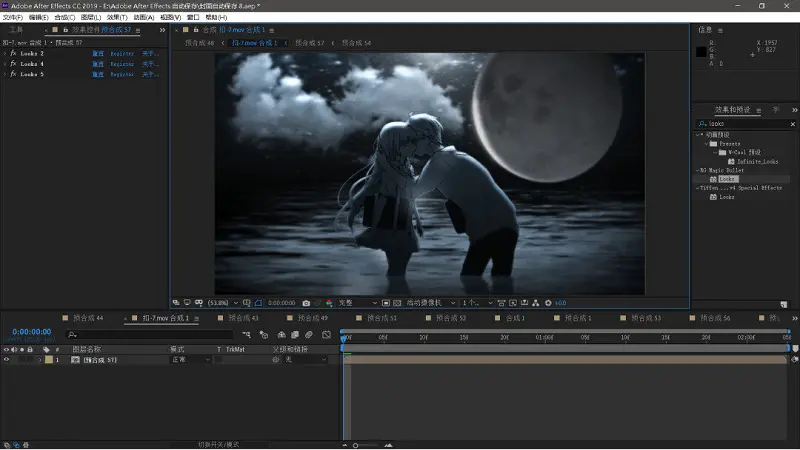Enable motion blur icon in timeline
The width and height of the screenshot is (800, 450).
[309, 335]
